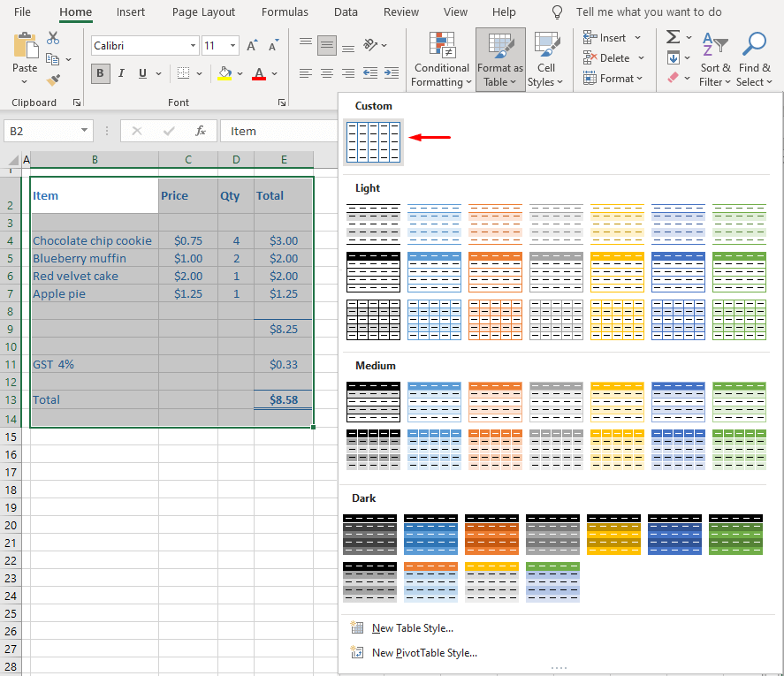784x676 pixels.
Task: Choose the black Dark table style
Action: pyautogui.click(x=369, y=534)
